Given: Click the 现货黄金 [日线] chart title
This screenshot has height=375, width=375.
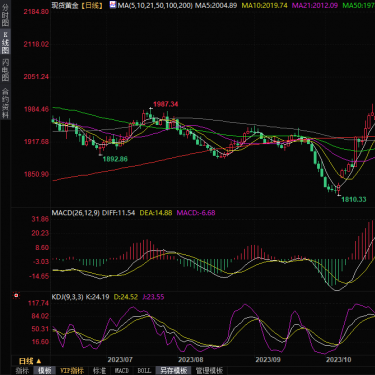Looking at the screenshot, I should click(77, 5).
